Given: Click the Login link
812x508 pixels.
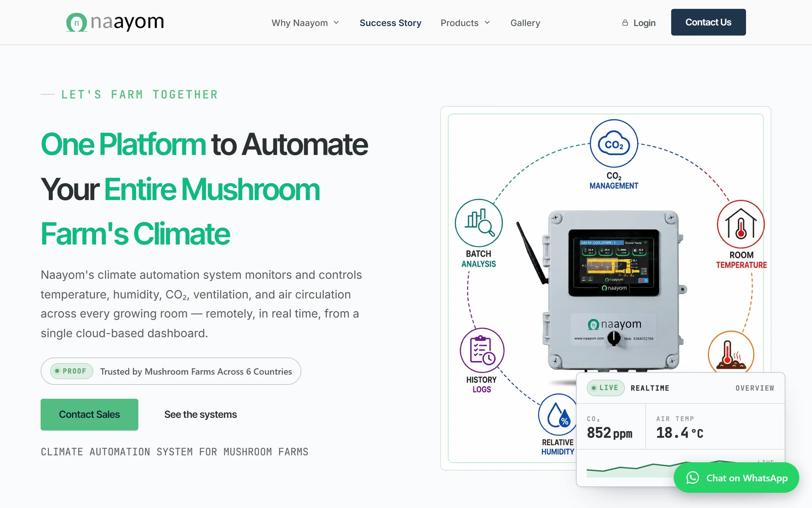Looking at the screenshot, I should (x=639, y=23).
